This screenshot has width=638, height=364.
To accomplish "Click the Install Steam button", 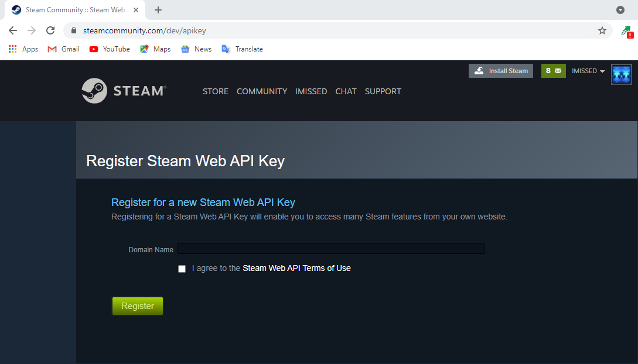I will (501, 71).
